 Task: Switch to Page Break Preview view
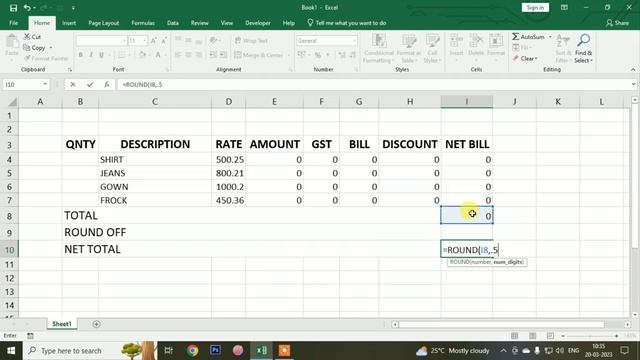(x=550, y=336)
